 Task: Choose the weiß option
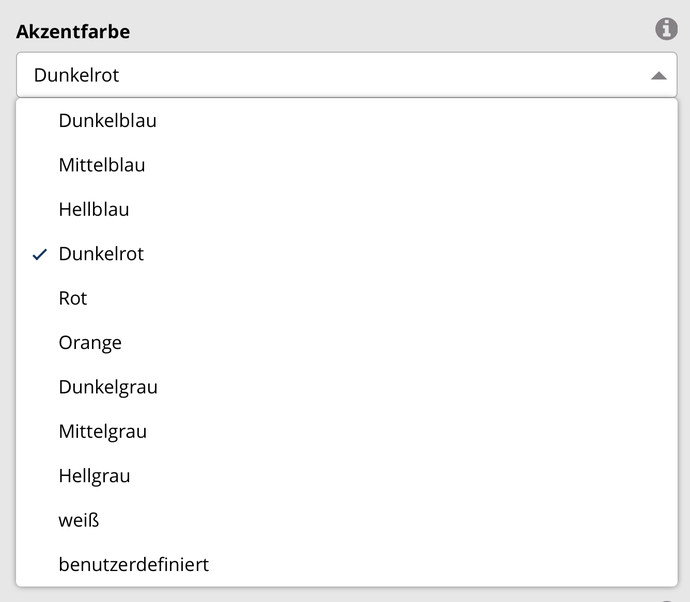[347, 521]
